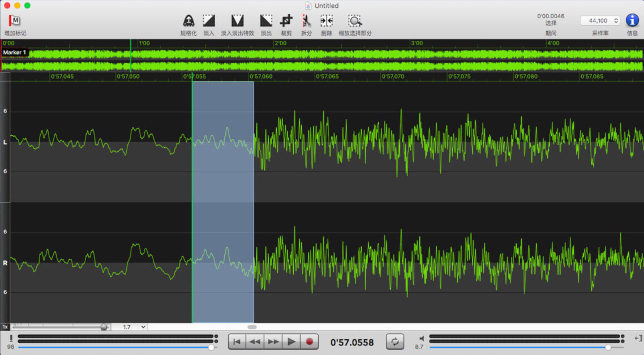The image size is (644, 355).
Task: Open the 信息 info panel
Action: tap(632, 20)
